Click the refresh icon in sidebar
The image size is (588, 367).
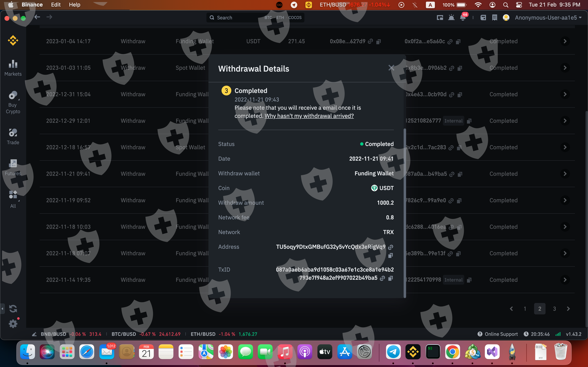coord(13,308)
